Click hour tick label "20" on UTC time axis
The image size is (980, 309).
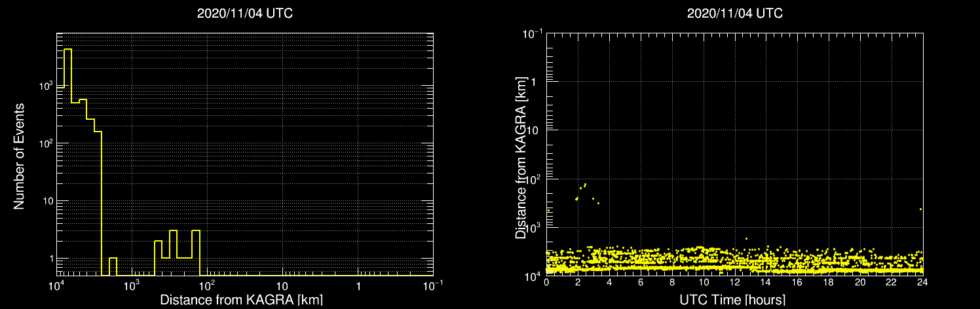click(x=859, y=283)
